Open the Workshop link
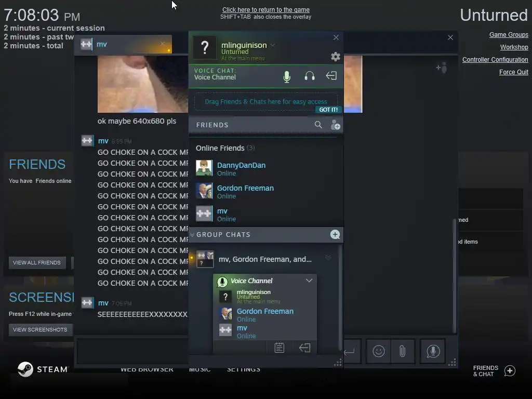 514,47
